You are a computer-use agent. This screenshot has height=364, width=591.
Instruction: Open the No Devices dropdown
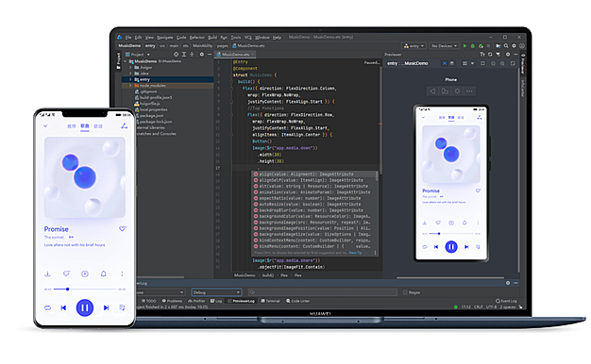pos(445,46)
